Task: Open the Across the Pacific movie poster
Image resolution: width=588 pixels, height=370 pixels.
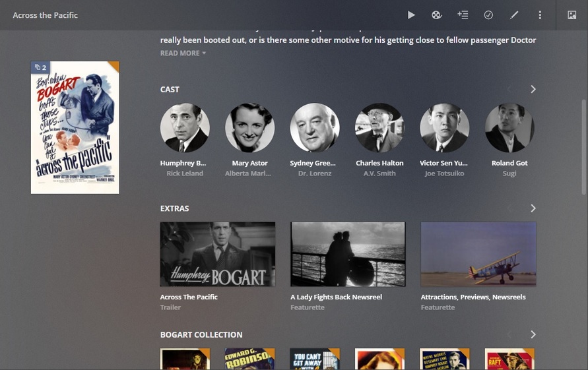Action: [75, 127]
